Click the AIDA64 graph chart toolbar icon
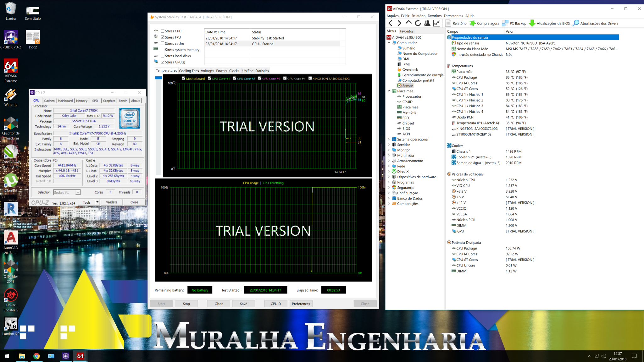Image resolution: width=644 pixels, height=362 pixels. point(436,23)
